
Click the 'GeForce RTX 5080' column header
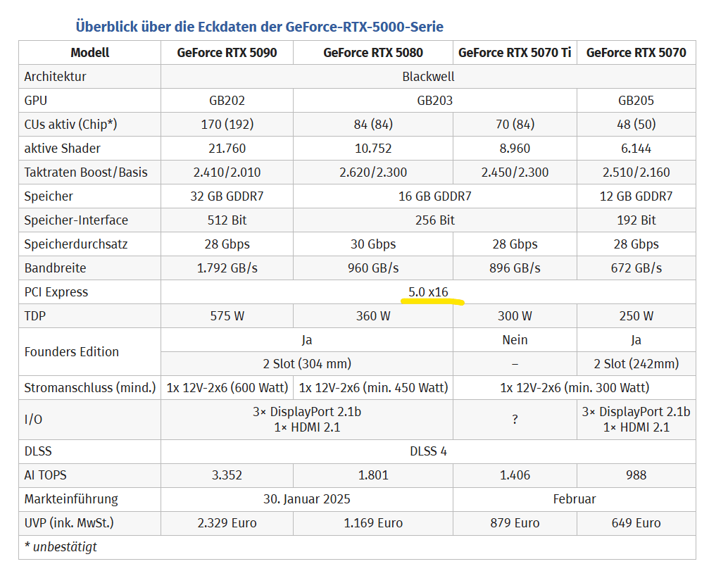373,53
